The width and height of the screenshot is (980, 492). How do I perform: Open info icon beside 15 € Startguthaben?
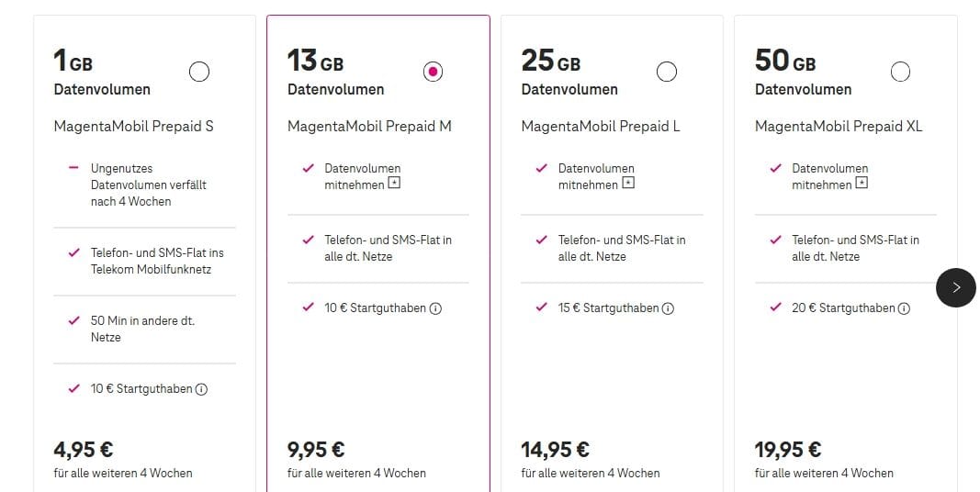(669, 308)
